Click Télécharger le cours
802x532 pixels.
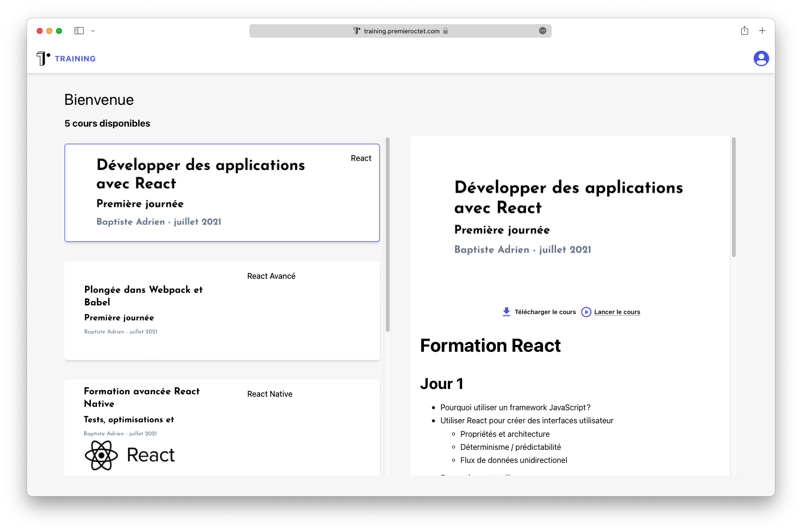coord(545,312)
